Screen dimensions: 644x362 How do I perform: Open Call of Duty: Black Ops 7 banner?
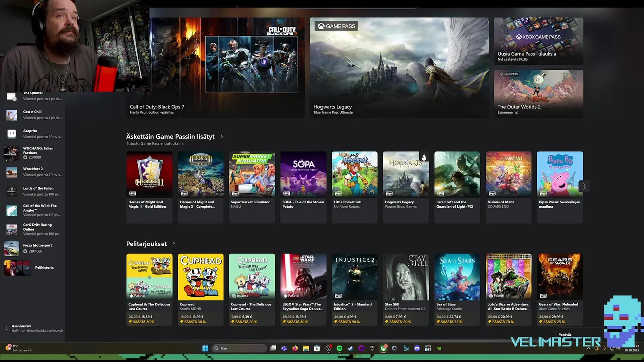(215, 67)
